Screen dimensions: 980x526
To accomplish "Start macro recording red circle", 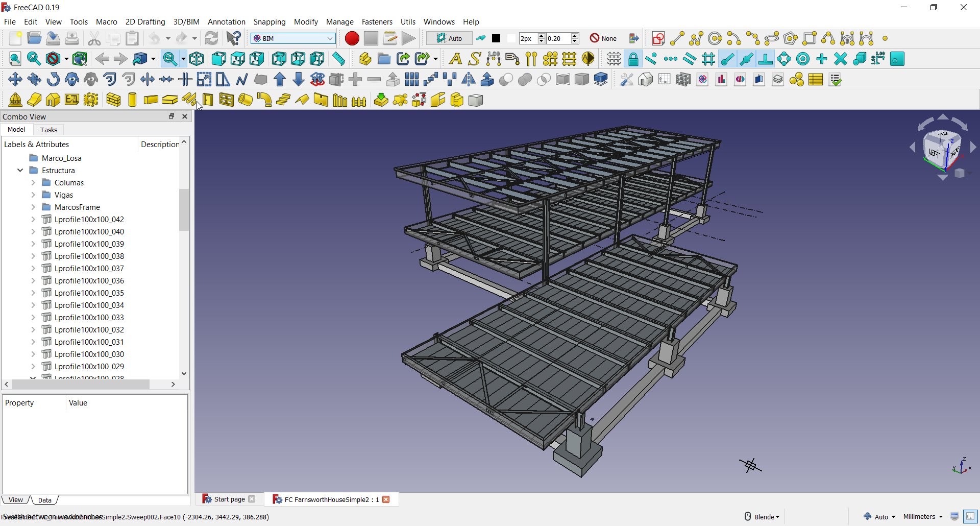I will coord(352,38).
